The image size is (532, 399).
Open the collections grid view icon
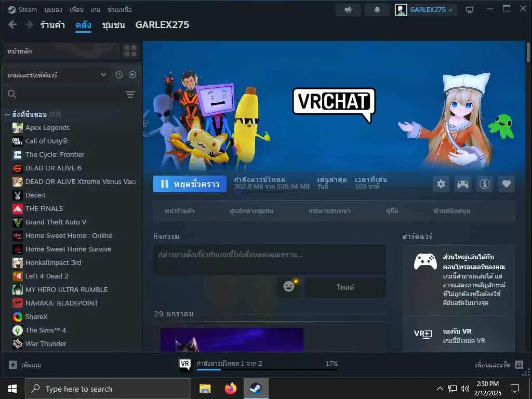point(130,51)
